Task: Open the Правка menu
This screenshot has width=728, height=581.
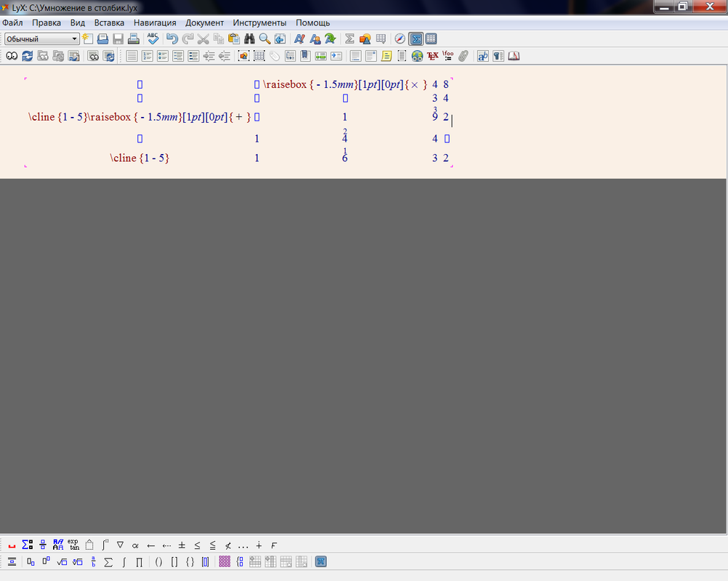Action: tap(46, 23)
